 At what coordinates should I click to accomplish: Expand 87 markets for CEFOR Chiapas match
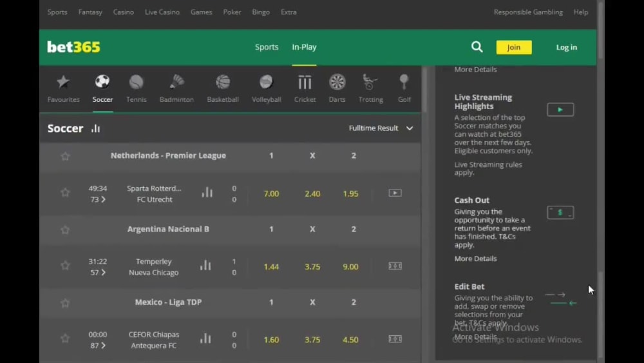click(x=98, y=346)
